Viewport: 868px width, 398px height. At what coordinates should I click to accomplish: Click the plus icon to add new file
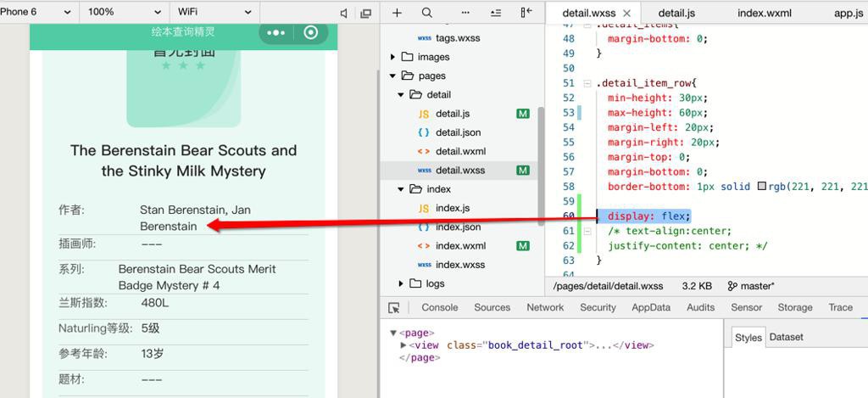[397, 13]
